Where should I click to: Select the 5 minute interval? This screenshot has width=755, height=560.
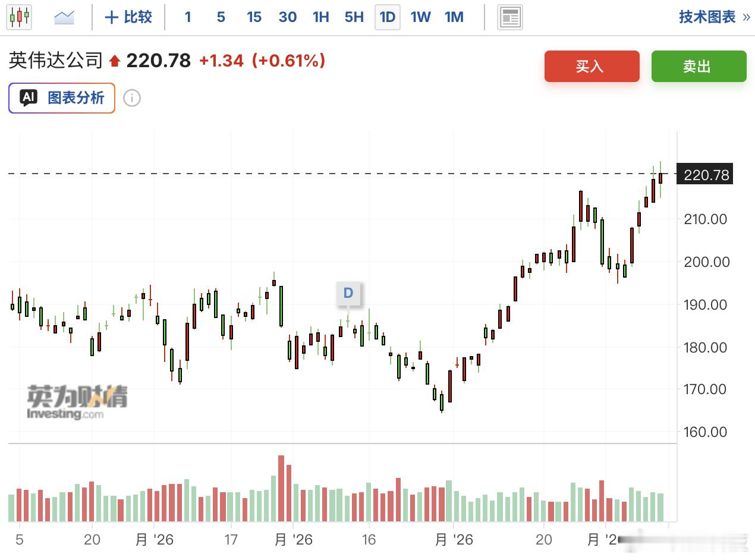coord(221,17)
